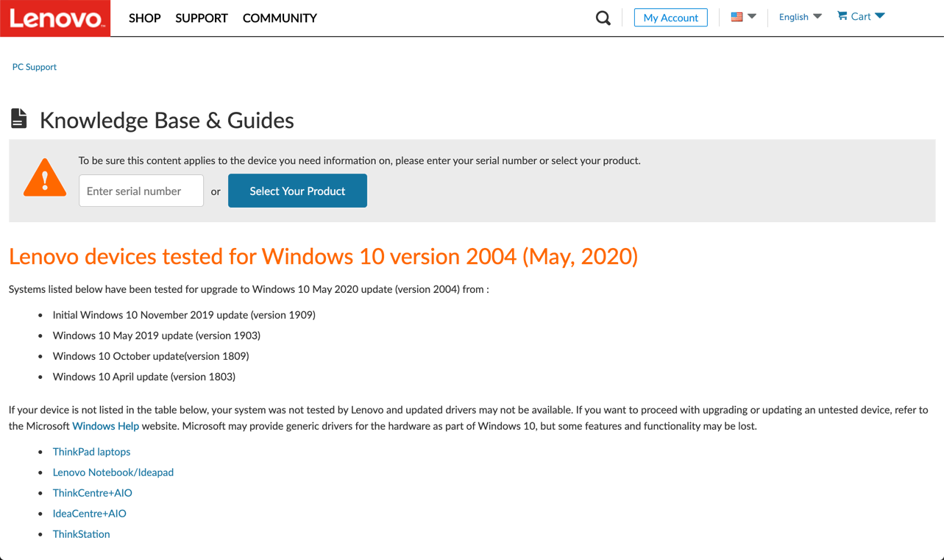
Task: Open the English language dropdown
Action: 800,17
